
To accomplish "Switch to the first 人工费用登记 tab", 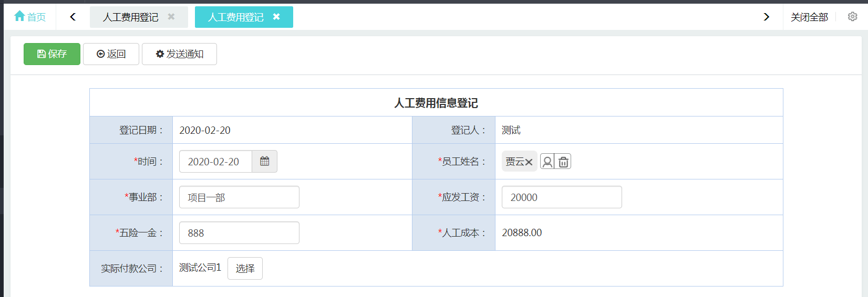I will [130, 17].
